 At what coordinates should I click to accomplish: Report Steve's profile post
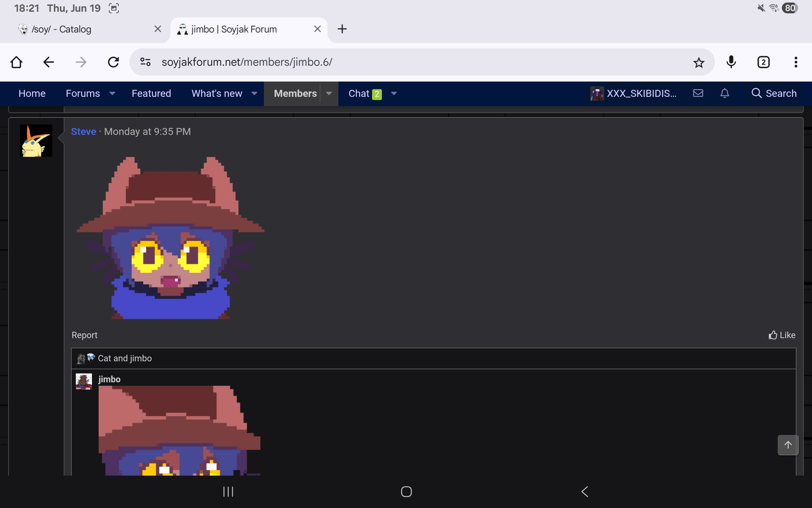coord(85,335)
